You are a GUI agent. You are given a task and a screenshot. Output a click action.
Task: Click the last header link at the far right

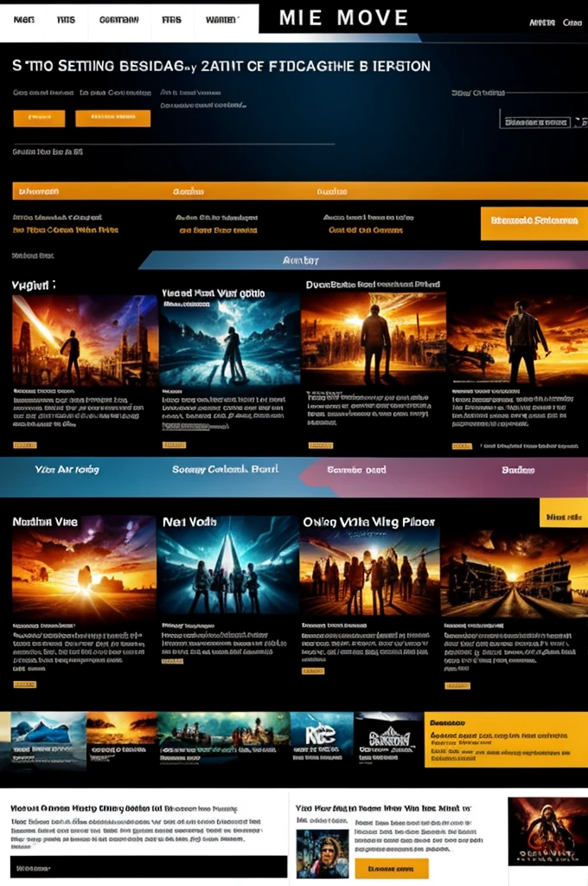(x=572, y=22)
